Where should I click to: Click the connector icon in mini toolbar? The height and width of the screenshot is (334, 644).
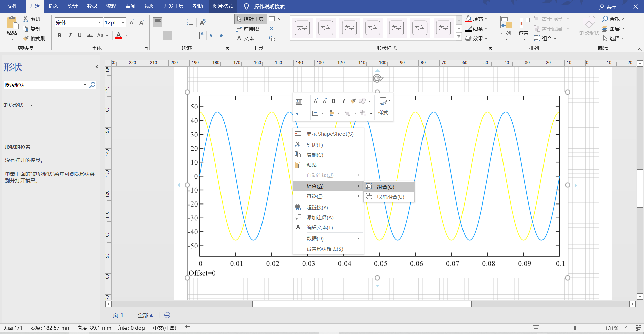(x=299, y=113)
